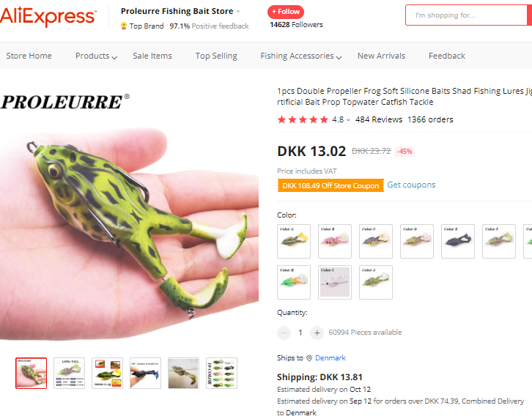Select Color A frog swatch

(x=294, y=241)
